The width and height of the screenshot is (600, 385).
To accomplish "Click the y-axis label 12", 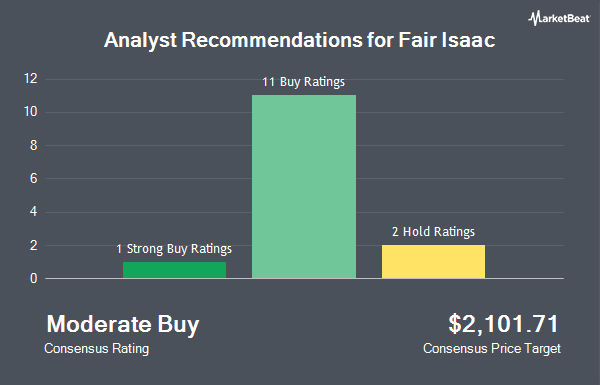I will [31, 79].
